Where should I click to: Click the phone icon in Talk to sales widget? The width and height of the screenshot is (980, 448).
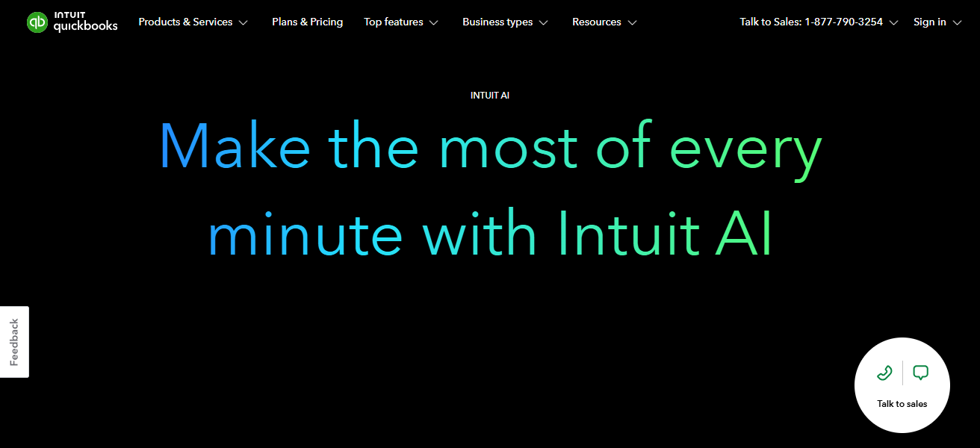click(x=884, y=373)
